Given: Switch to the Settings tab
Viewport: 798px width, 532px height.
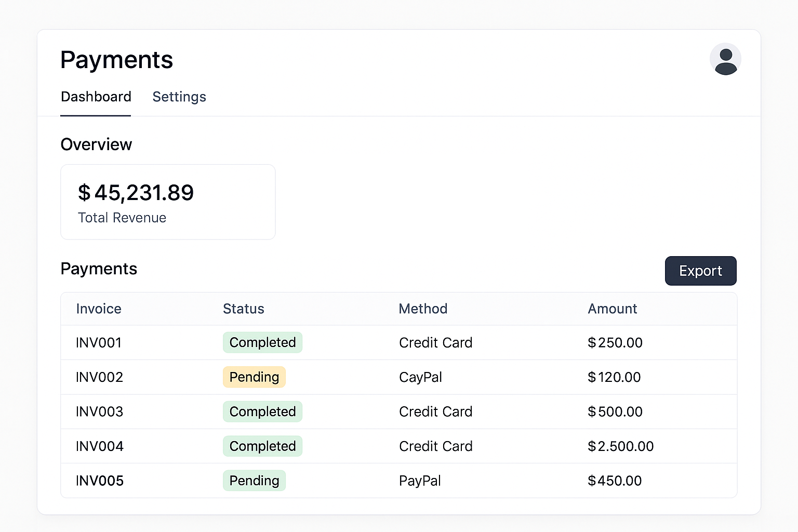Looking at the screenshot, I should [179, 97].
